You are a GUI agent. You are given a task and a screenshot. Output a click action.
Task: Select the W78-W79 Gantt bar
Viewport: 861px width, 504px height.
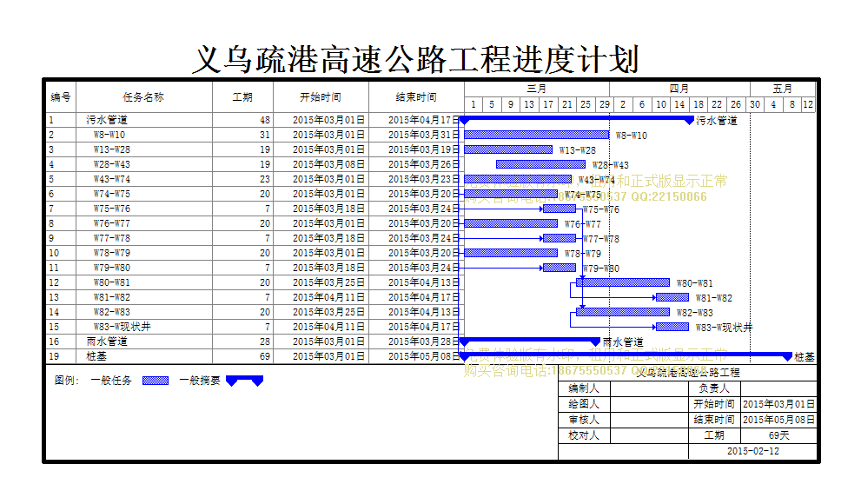point(511,253)
